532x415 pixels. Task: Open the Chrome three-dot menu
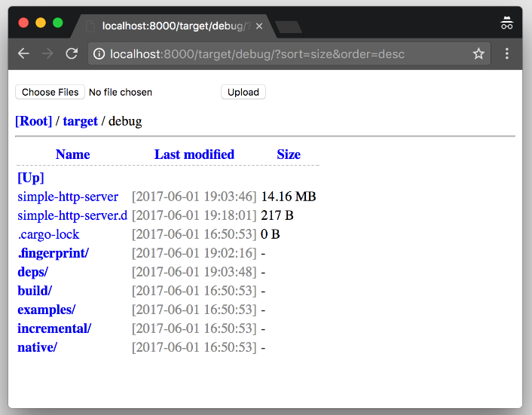[x=507, y=53]
